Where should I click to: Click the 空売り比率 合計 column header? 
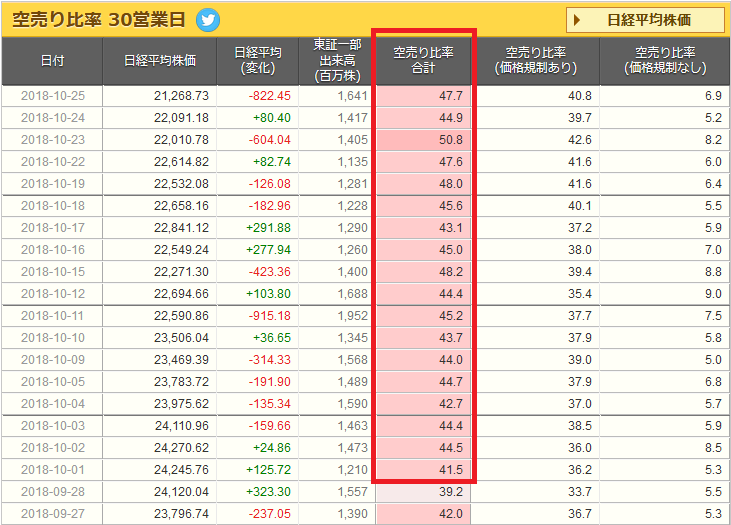coord(423,61)
